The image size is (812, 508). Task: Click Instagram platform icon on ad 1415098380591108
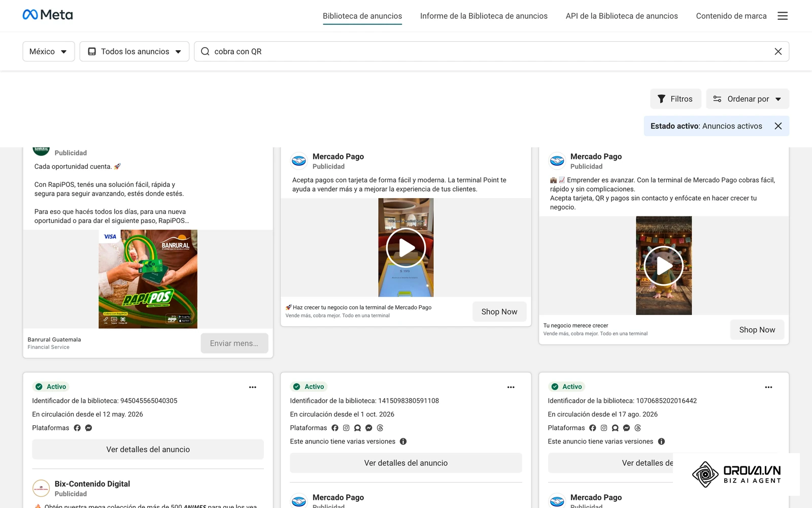[x=346, y=428]
